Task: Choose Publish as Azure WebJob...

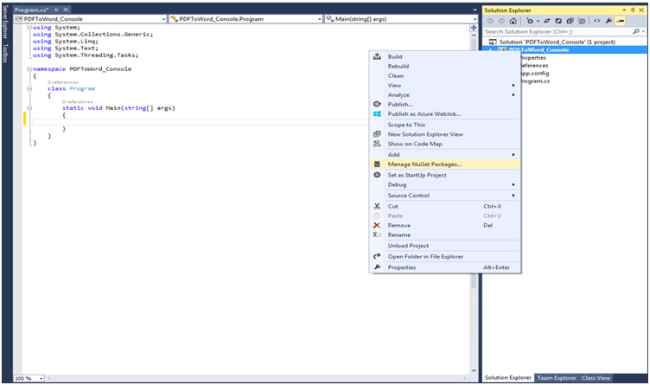Action: [445, 114]
